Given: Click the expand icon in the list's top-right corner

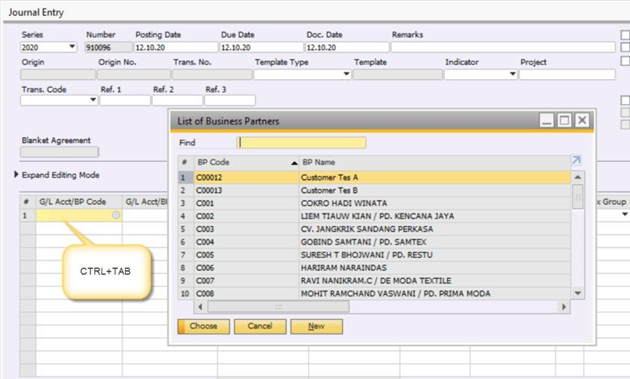Looking at the screenshot, I should tap(576, 160).
